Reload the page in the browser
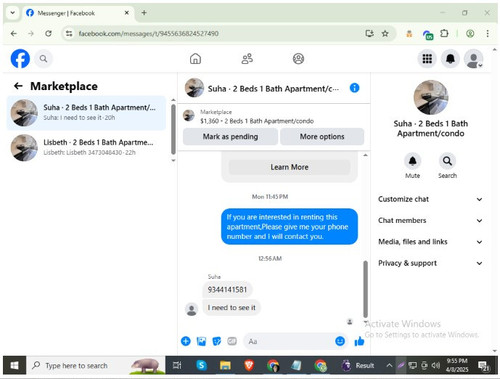500x379 pixels. [48, 33]
